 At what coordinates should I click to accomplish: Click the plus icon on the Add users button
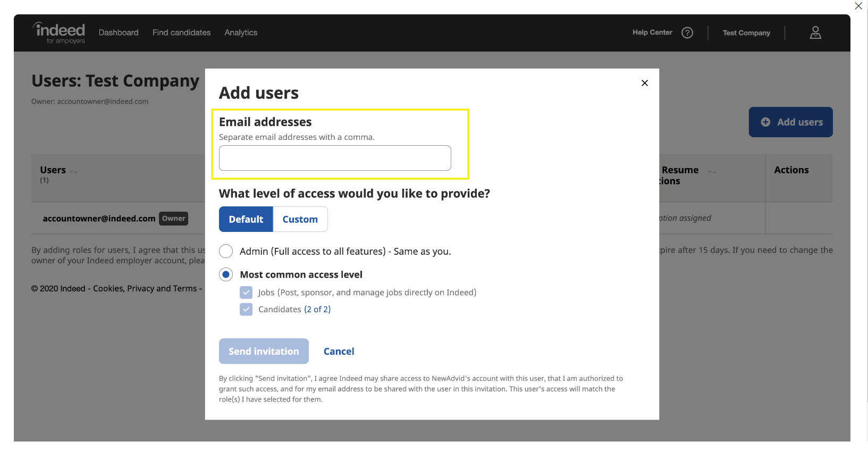tap(765, 122)
